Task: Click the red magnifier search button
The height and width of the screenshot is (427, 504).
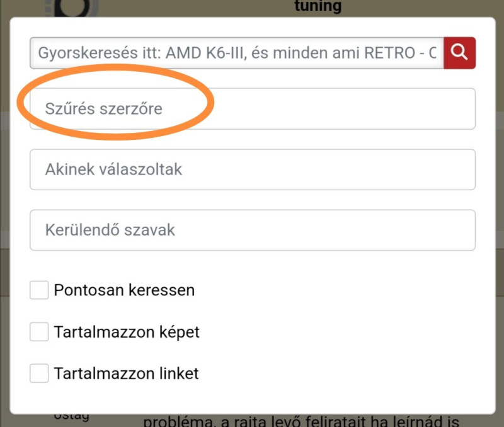Action: coord(459,53)
